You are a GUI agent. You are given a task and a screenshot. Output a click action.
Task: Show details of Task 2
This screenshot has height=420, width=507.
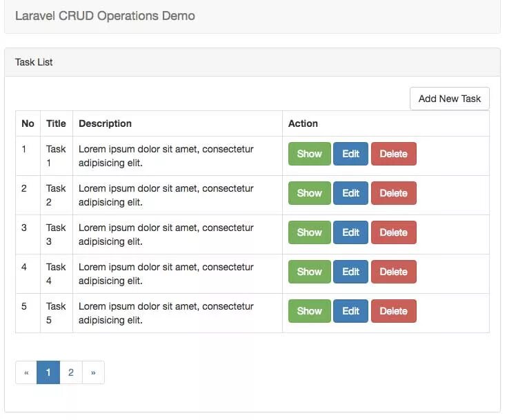[310, 193]
